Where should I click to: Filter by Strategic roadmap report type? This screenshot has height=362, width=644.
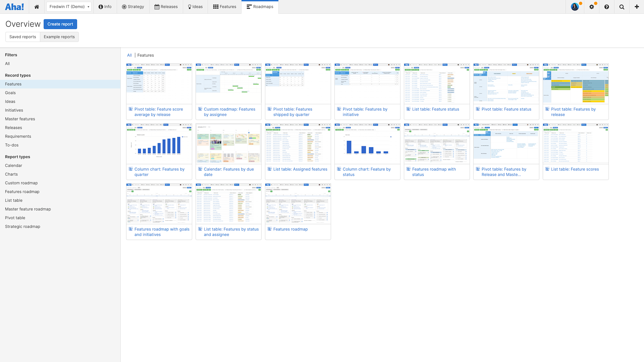pyautogui.click(x=23, y=227)
